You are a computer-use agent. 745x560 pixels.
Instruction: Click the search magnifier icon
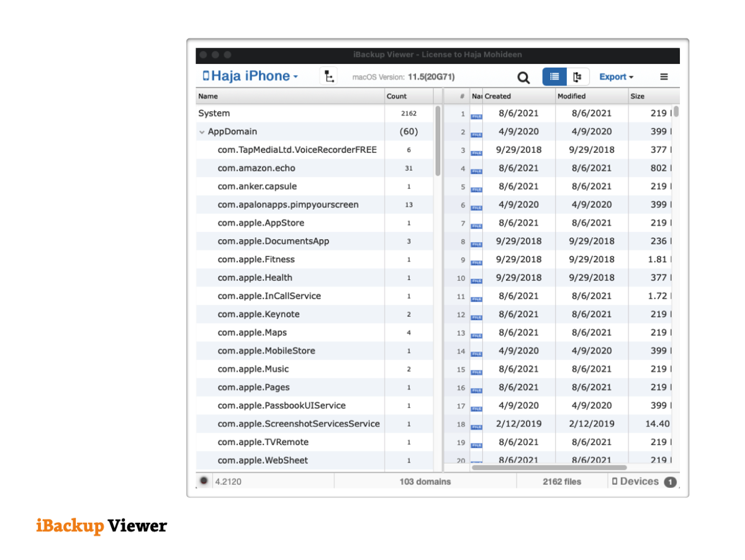click(x=524, y=78)
